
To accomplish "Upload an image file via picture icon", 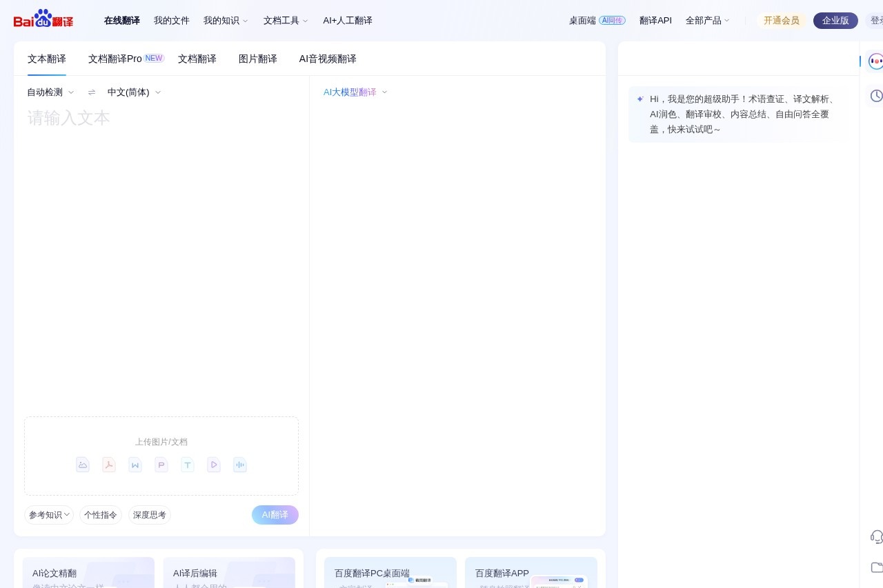I will (x=83, y=465).
